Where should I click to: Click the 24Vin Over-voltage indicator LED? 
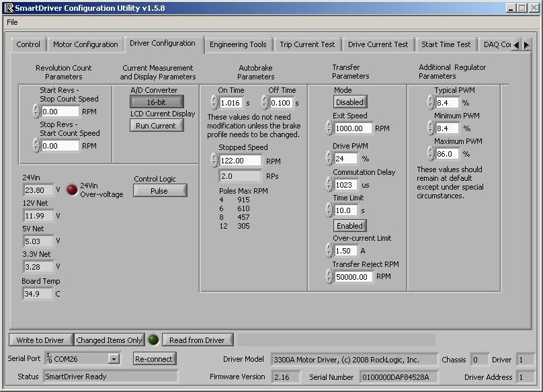coord(72,190)
